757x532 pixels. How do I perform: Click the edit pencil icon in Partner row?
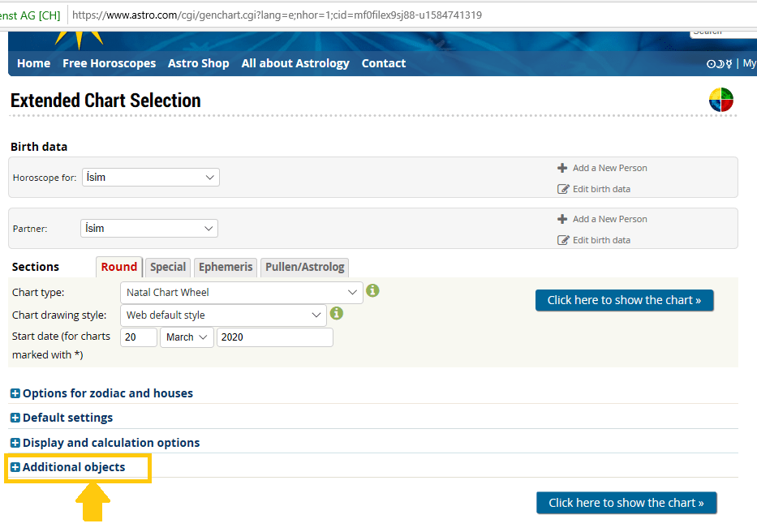tap(563, 240)
